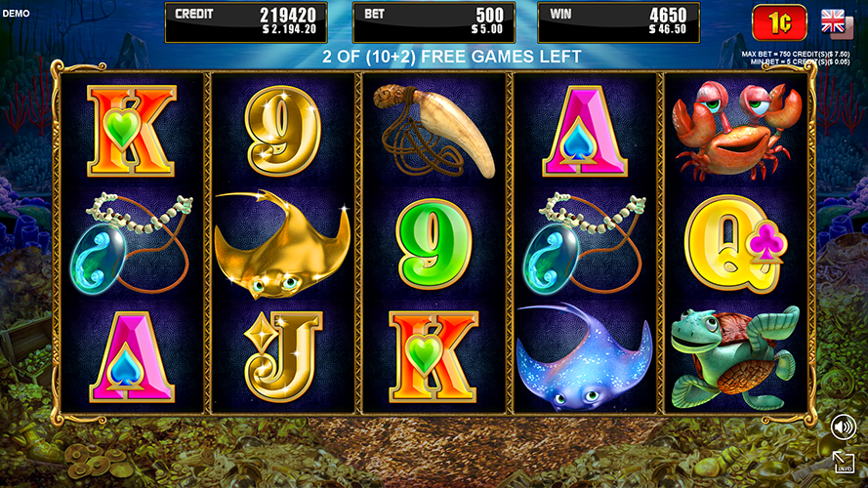Click the Credit balance display panel
868x488 pixels.
(246, 22)
